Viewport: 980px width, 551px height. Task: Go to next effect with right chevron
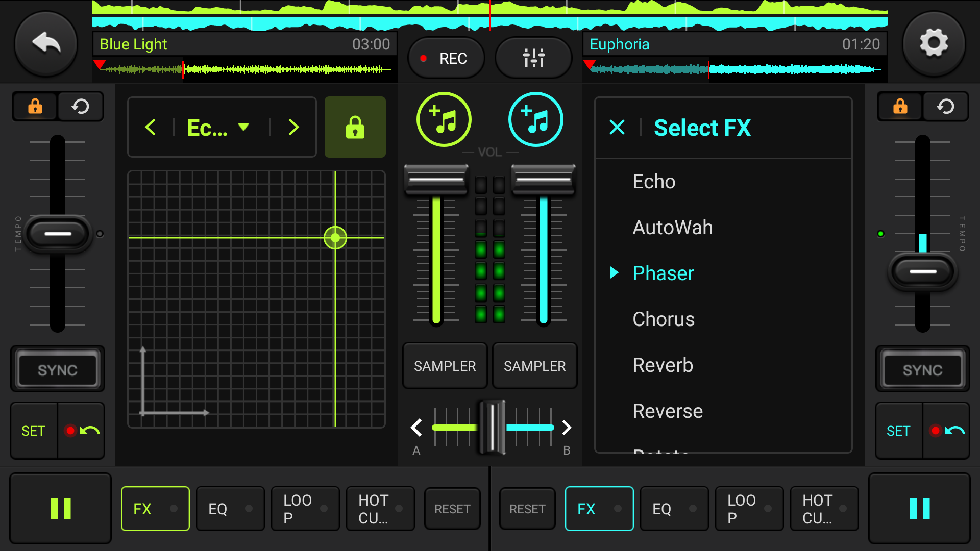coord(293,128)
